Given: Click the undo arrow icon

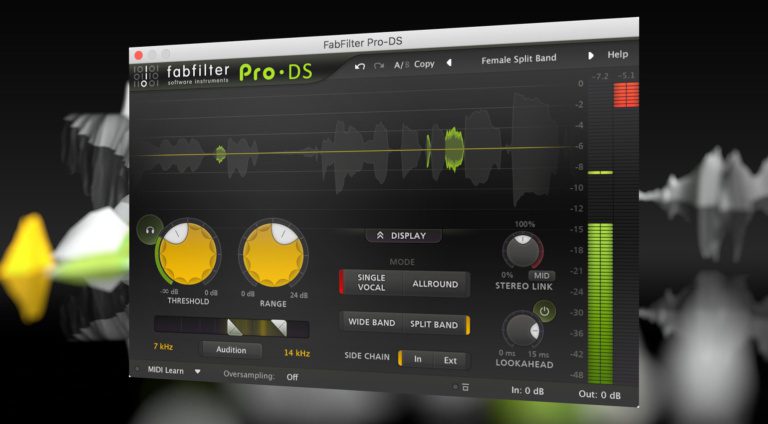Looking at the screenshot, I should (x=360, y=67).
